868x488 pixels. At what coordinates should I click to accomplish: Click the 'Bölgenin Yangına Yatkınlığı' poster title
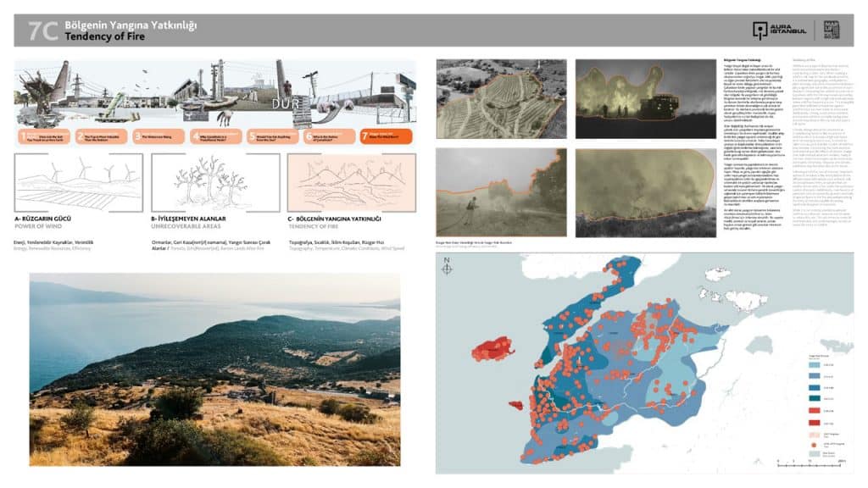[131, 25]
